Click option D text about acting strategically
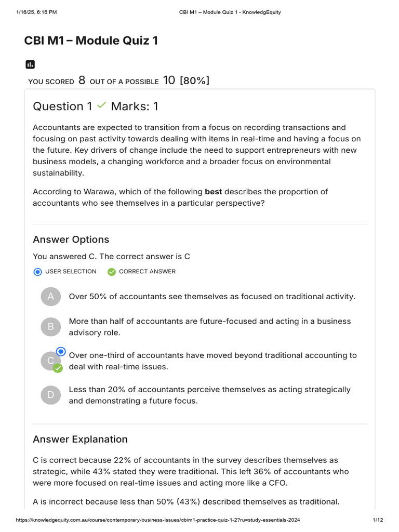The width and height of the screenshot is (399, 532). 209,395
